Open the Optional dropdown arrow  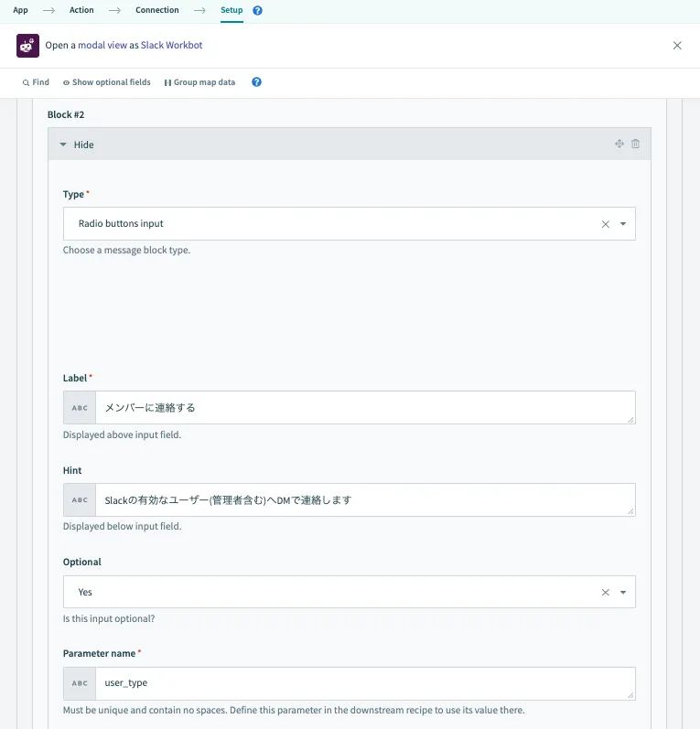click(623, 593)
